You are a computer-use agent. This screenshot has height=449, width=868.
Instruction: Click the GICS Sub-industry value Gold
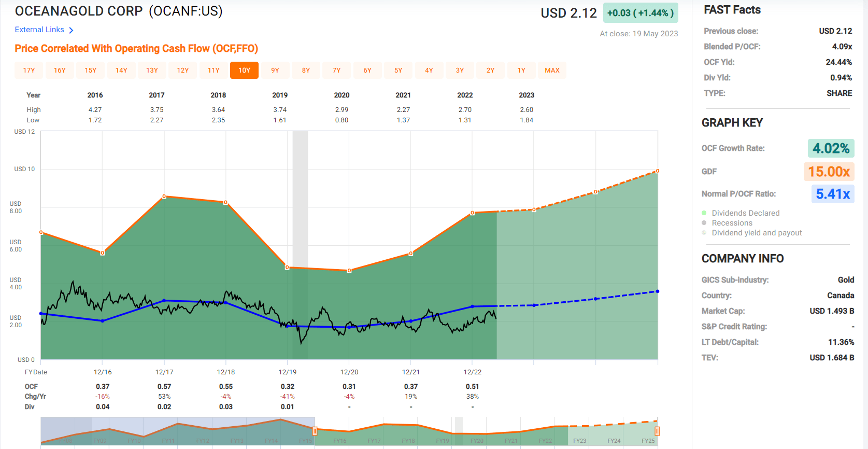tap(846, 280)
